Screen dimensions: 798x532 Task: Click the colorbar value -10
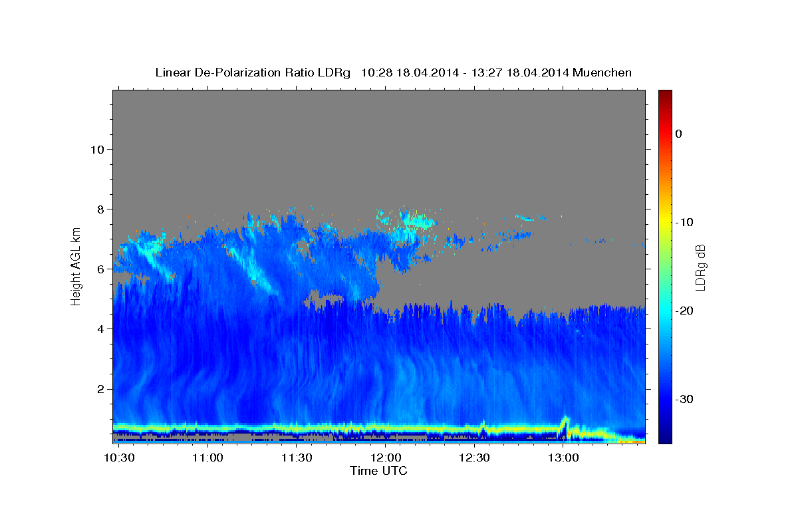coord(684,222)
